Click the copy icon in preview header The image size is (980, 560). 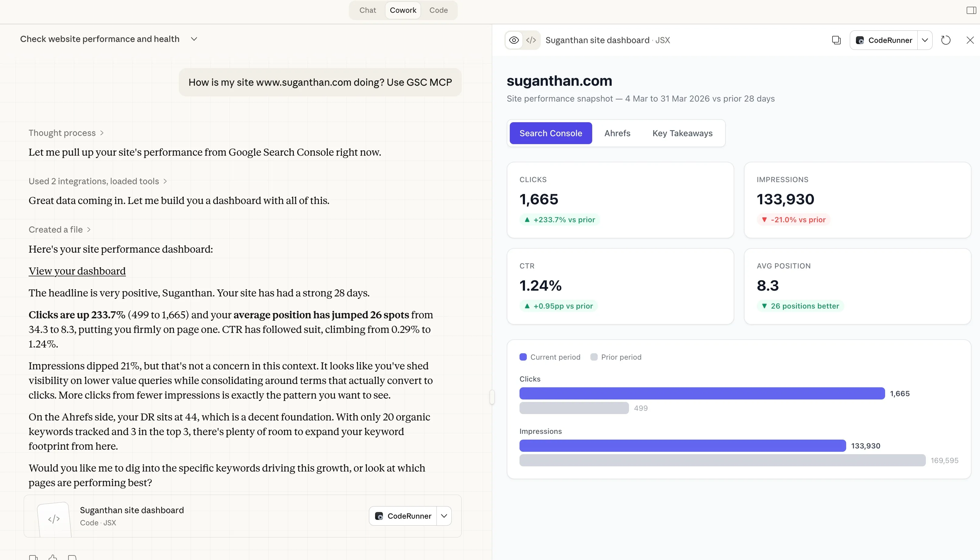pos(836,40)
